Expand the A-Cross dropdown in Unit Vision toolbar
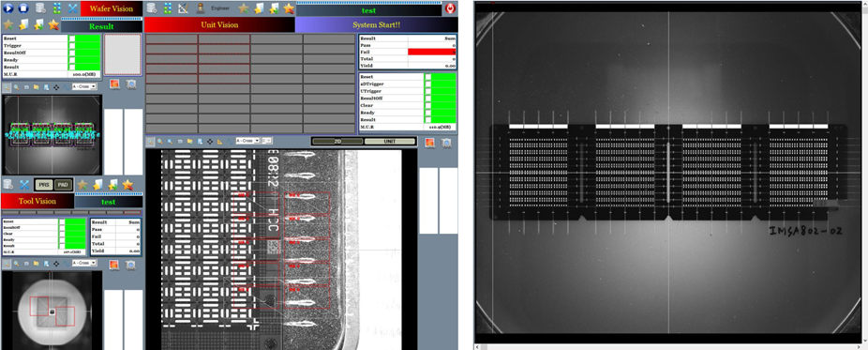This screenshot has width=868, height=350. click(x=247, y=141)
